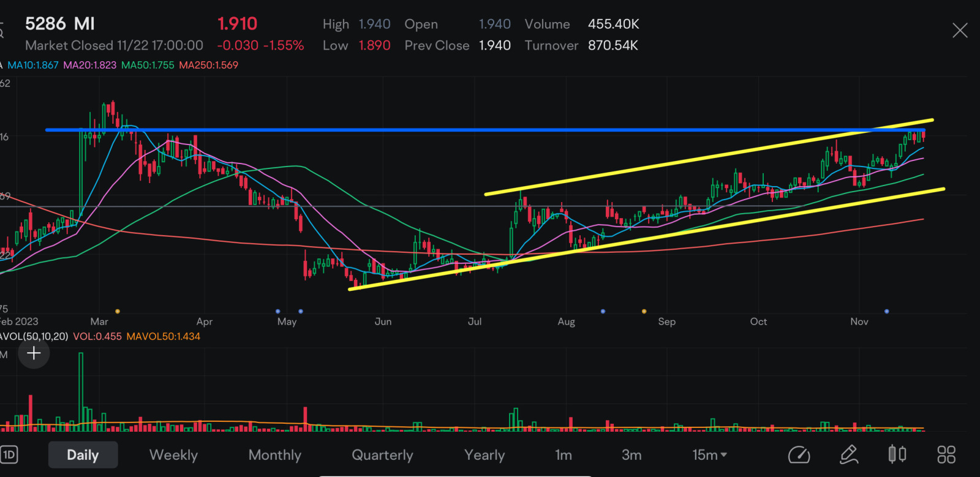Click the orange event dot under March
The width and height of the screenshot is (980, 477).
[118, 311]
